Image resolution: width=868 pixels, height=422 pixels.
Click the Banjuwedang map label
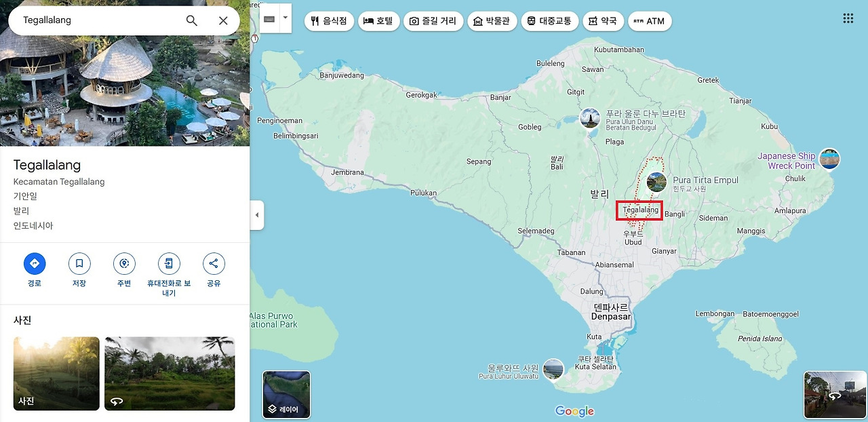point(342,75)
